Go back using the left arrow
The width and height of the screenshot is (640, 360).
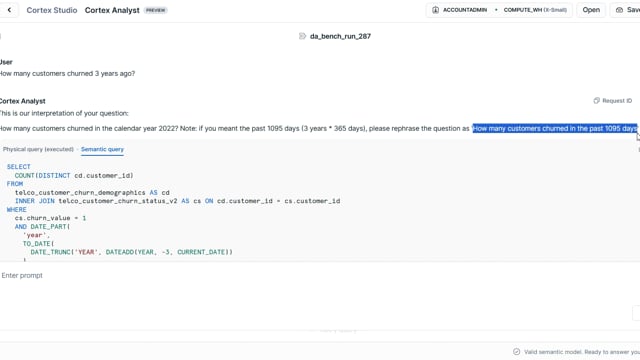[9, 10]
